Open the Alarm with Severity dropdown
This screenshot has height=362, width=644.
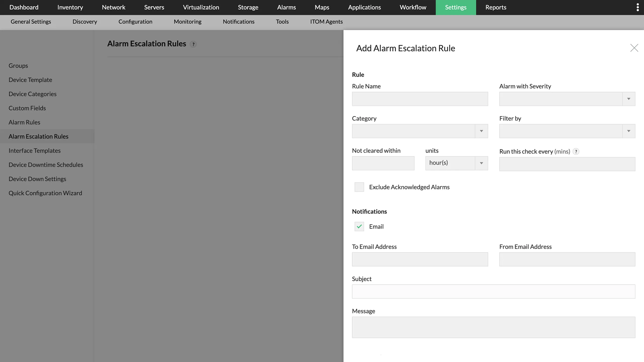click(628, 99)
